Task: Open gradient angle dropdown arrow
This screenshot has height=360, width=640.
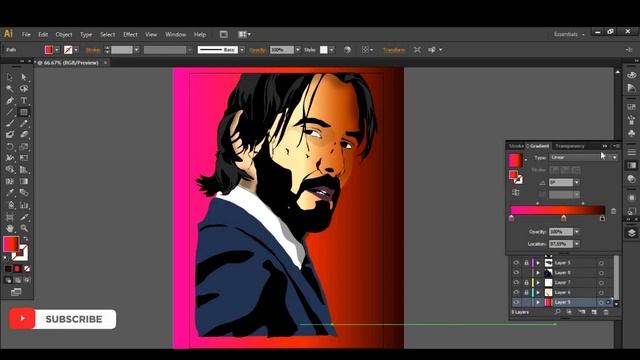Action: tap(577, 182)
